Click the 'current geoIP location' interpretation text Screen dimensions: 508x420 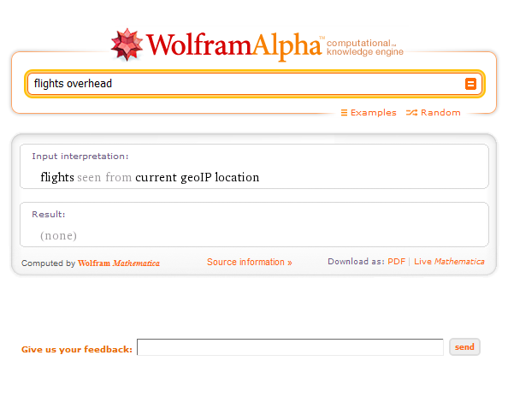tap(197, 177)
